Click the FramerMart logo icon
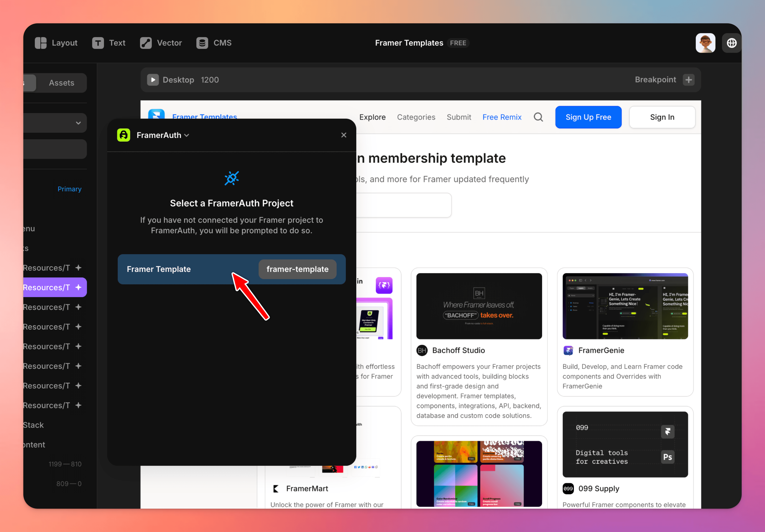 (276, 489)
